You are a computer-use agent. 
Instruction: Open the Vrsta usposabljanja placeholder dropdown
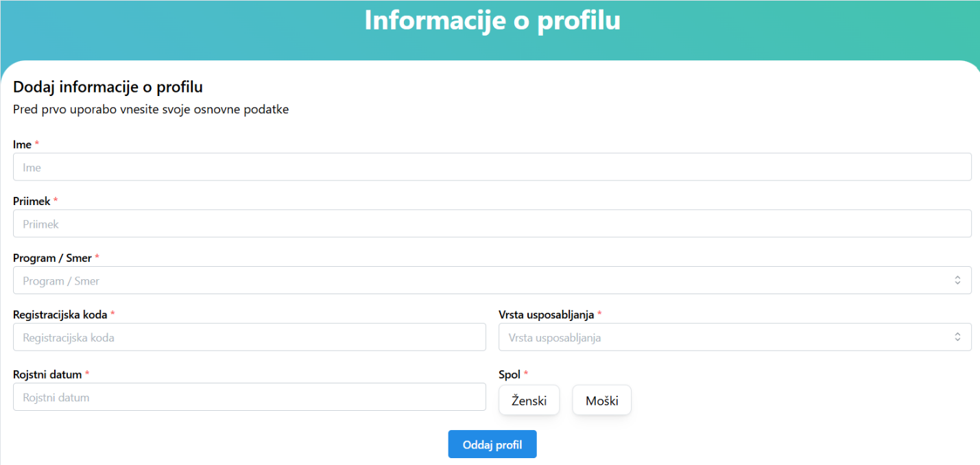click(x=734, y=337)
